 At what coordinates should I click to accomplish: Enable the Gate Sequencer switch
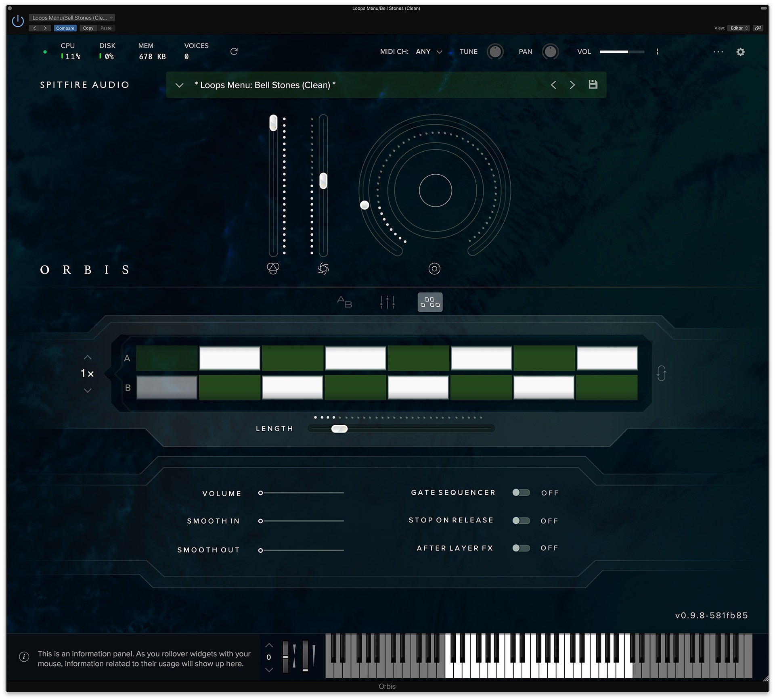pos(521,493)
